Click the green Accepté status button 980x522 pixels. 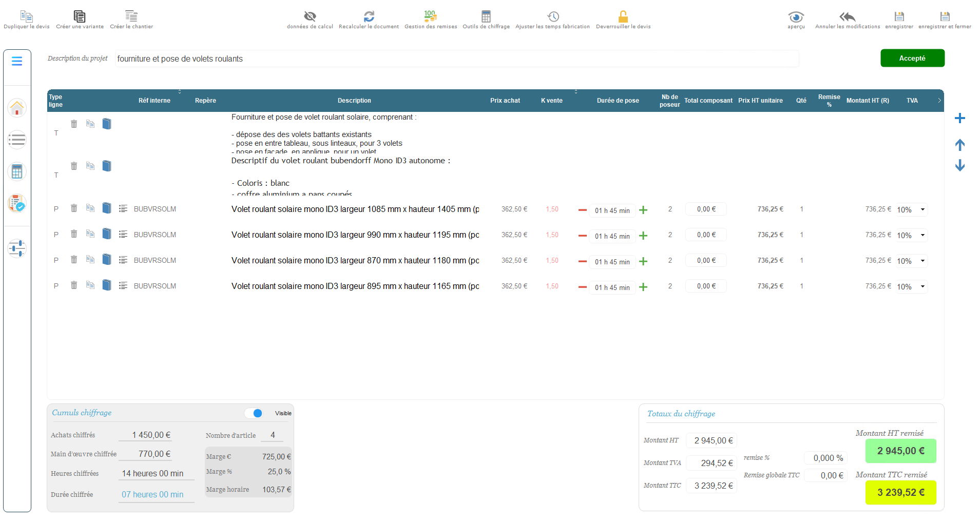pyautogui.click(x=912, y=59)
